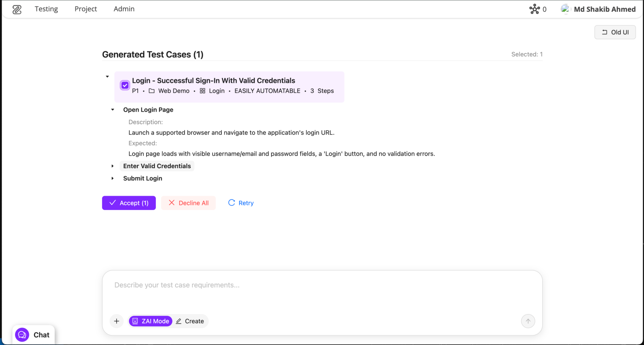The width and height of the screenshot is (644, 345).
Task: Collapse the Login test case tree arrow
Action: (108, 77)
